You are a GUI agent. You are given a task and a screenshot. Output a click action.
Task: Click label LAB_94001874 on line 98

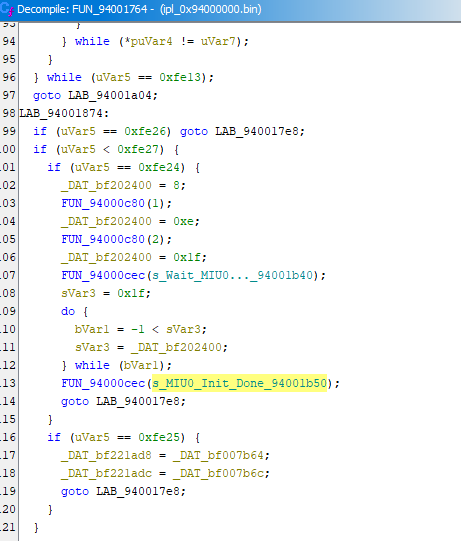pos(61,113)
